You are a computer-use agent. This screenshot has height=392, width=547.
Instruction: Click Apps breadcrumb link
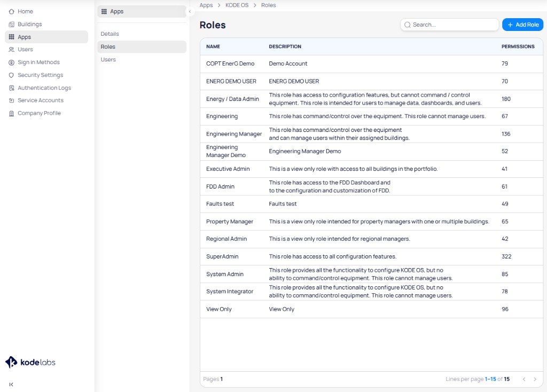point(206,5)
